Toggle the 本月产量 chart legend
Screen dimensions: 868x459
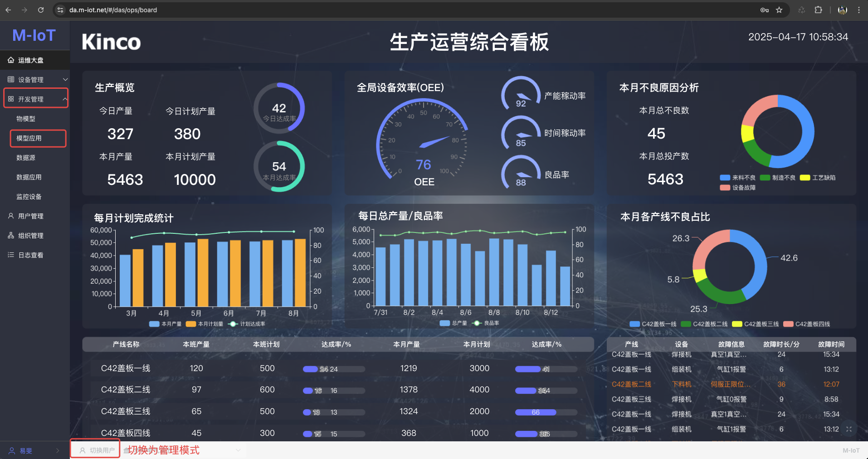pyautogui.click(x=165, y=324)
